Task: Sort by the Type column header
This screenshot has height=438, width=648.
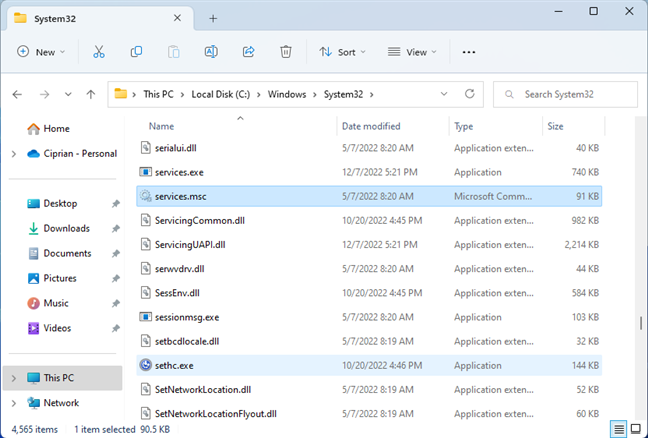Action: [x=464, y=126]
